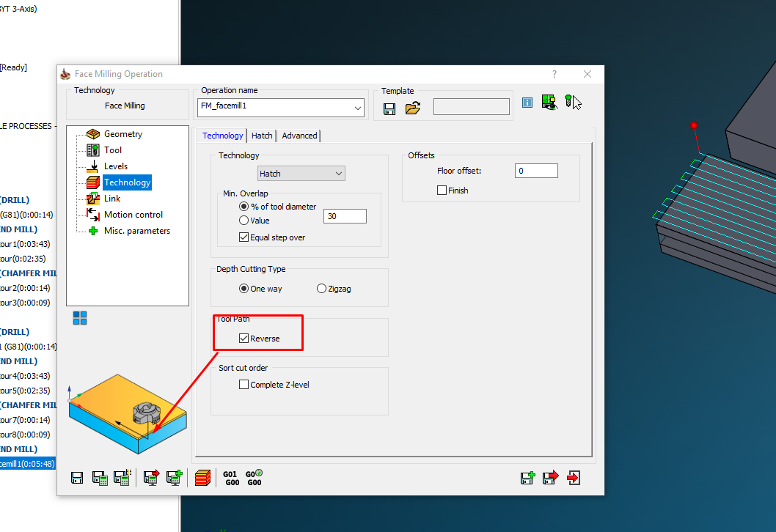Switch to the Hatch tab
Image resolution: width=776 pixels, height=532 pixels.
click(262, 136)
